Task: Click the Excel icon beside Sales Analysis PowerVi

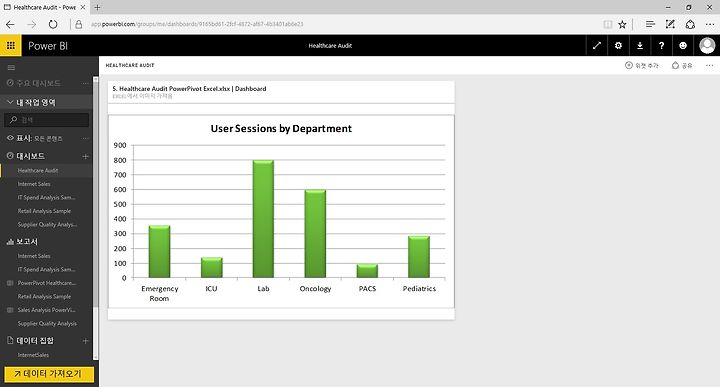Action: [x=10, y=310]
